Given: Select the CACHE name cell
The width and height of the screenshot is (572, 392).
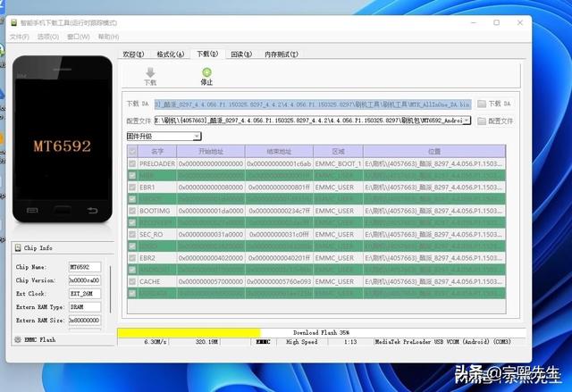Looking at the screenshot, I should (x=157, y=281).
